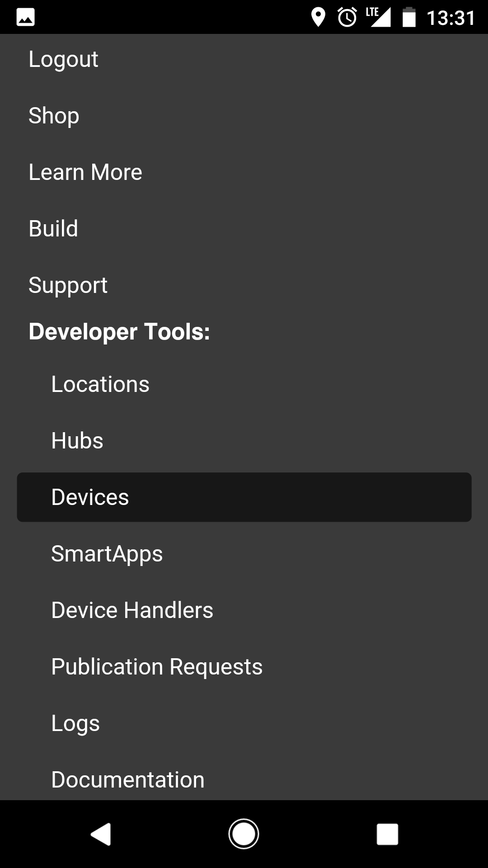Go to Device Handlers

point(132,610)
